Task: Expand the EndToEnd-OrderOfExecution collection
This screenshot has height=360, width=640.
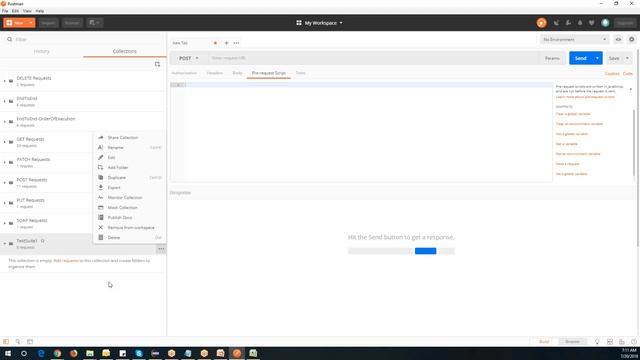Action: point(4,122)
